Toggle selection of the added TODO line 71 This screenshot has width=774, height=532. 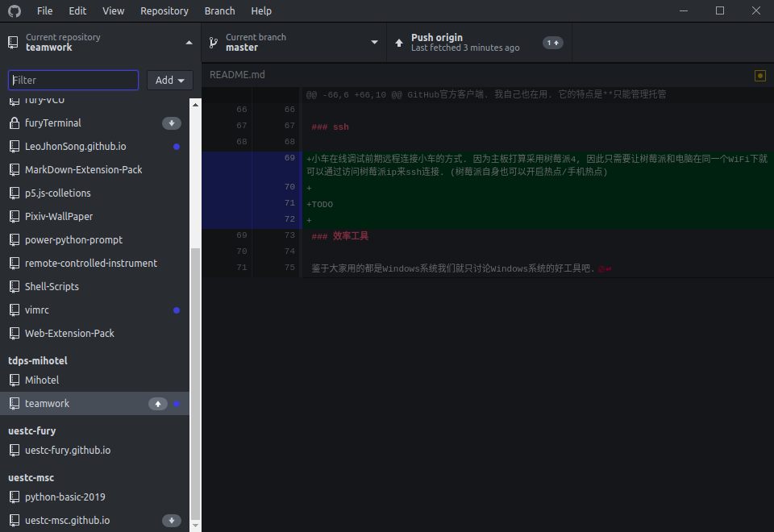pos(253,203)
